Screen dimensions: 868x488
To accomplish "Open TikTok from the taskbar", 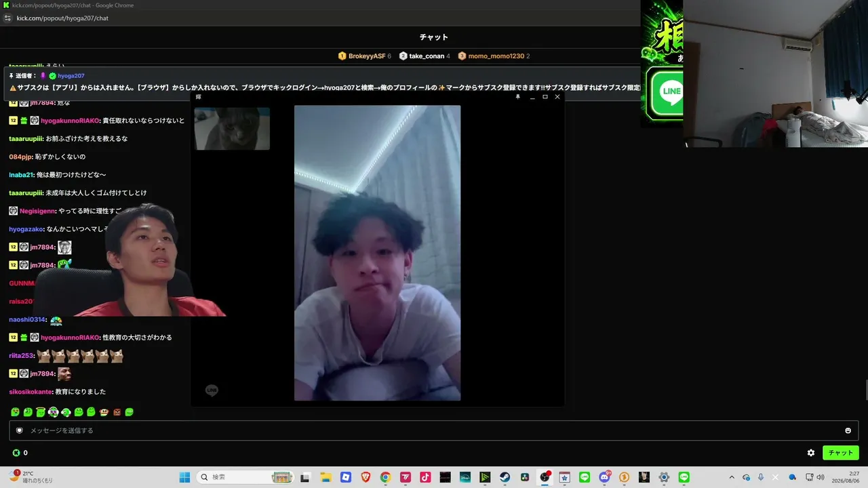I will [x=425, y=477].
